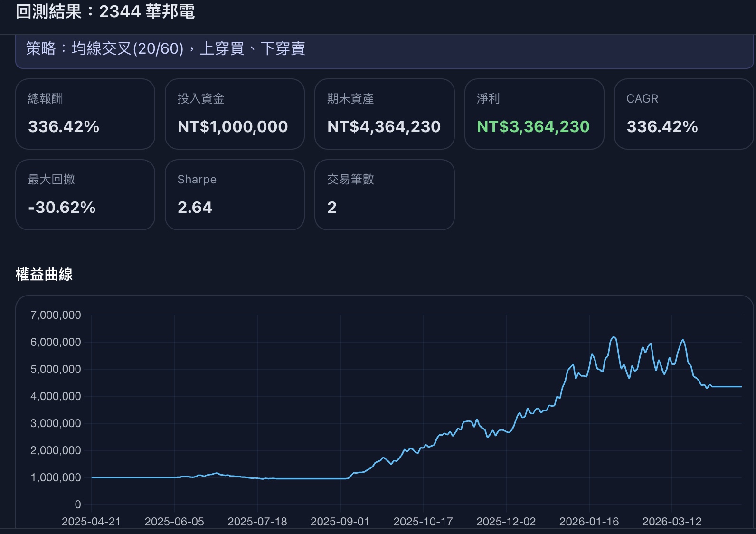Select the NT$1,000,000 invested amount

point(233,126)
